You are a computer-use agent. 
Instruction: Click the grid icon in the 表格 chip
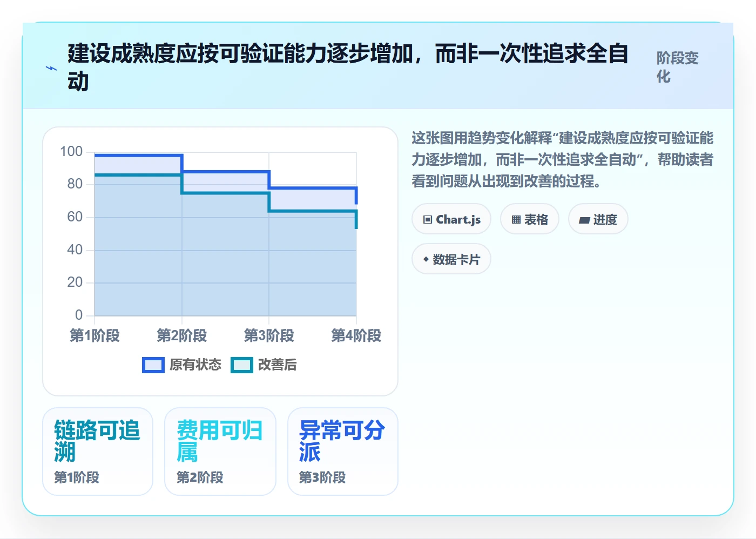pyautogui.click(x=516, y=220)
